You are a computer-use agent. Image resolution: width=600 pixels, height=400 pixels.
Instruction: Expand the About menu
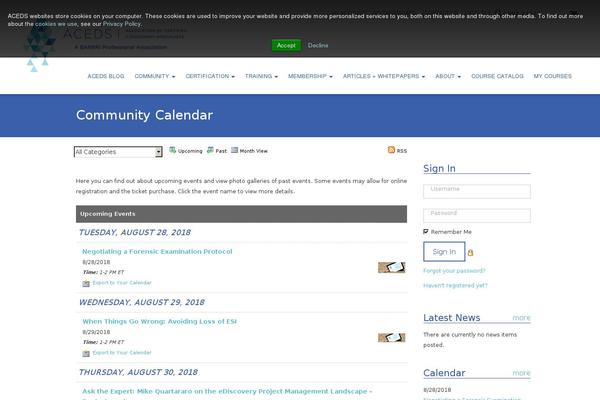448,76
